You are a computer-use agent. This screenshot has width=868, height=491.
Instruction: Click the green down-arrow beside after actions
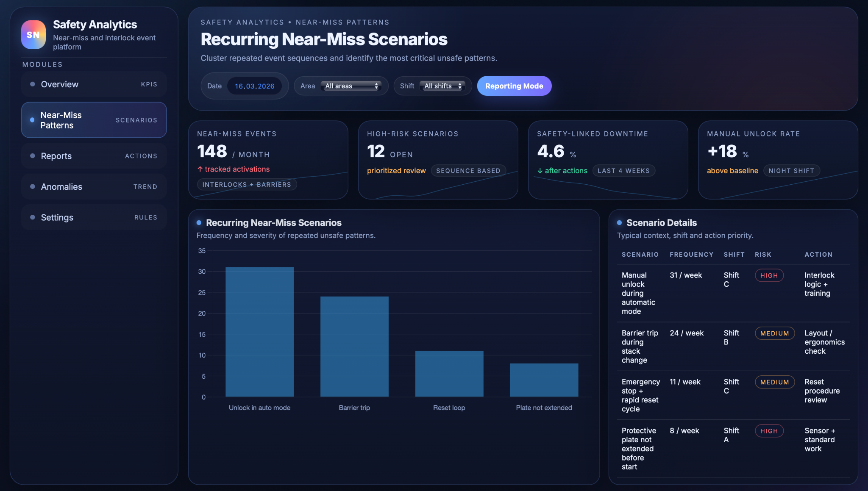tap(540, 171)
